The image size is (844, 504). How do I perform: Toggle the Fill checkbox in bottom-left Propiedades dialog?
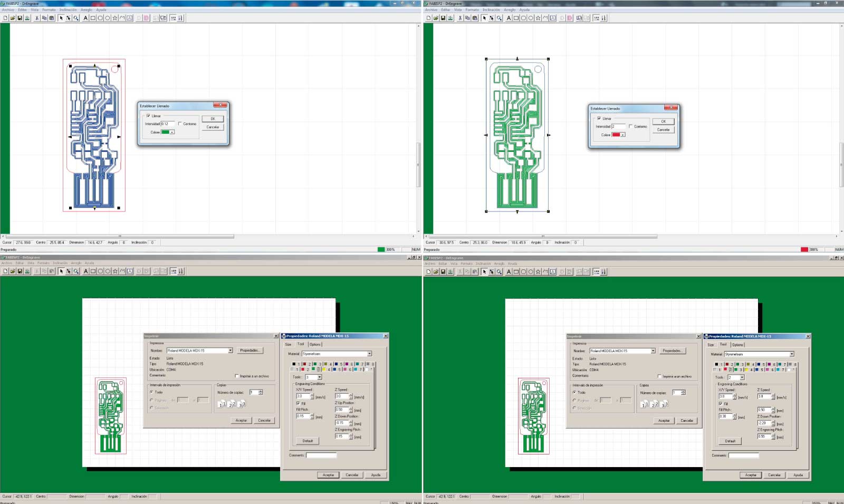coord(298,403)
